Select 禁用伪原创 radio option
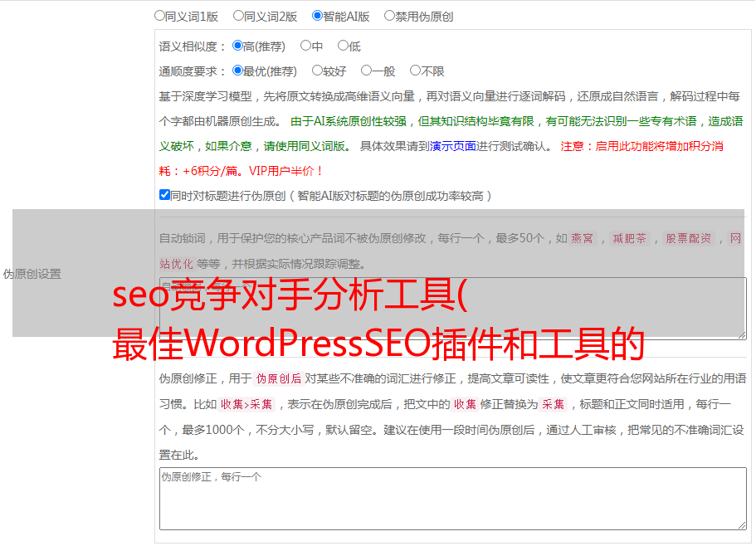 tap(389, 16)
